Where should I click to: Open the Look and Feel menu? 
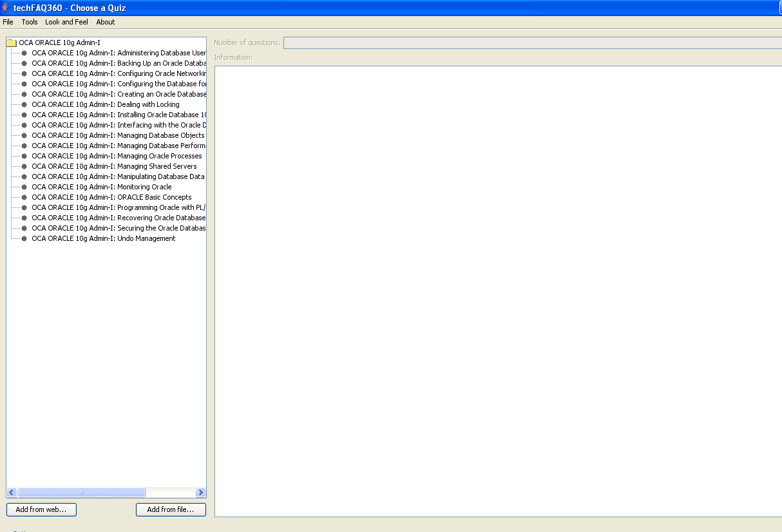click(66, 22)
